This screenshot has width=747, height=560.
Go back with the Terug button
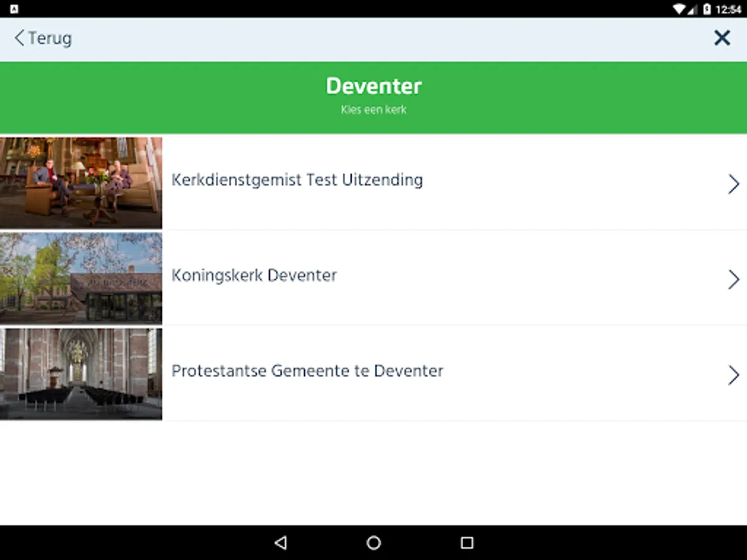(43, 38)
